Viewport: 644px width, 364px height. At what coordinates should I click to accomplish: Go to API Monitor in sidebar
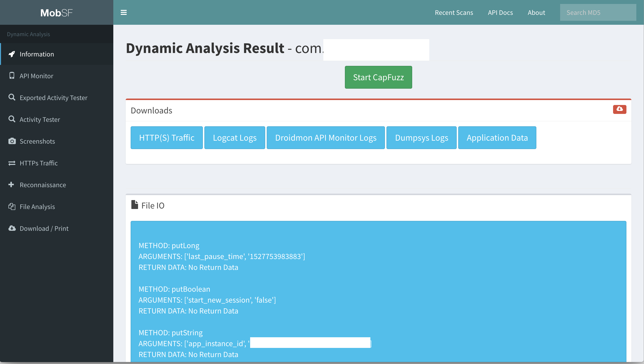click(57, 76)
